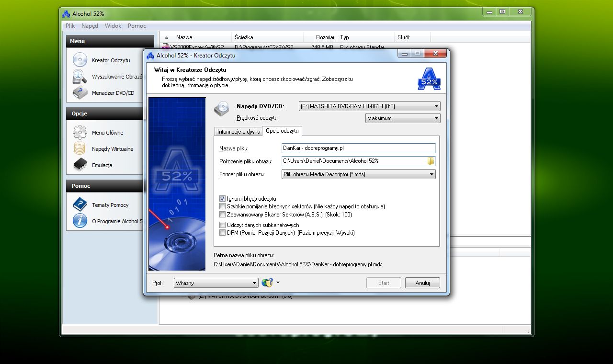Click Wyszukiwanie Obrazów magnifier icon
The width and height of the screenshot is (613, 364).
tap(79, 77)
